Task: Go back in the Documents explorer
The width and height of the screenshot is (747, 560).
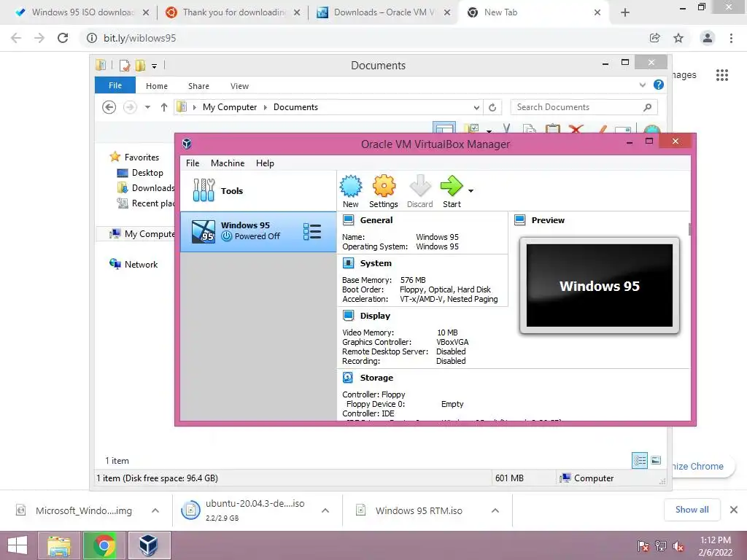Action: (109, 107)
